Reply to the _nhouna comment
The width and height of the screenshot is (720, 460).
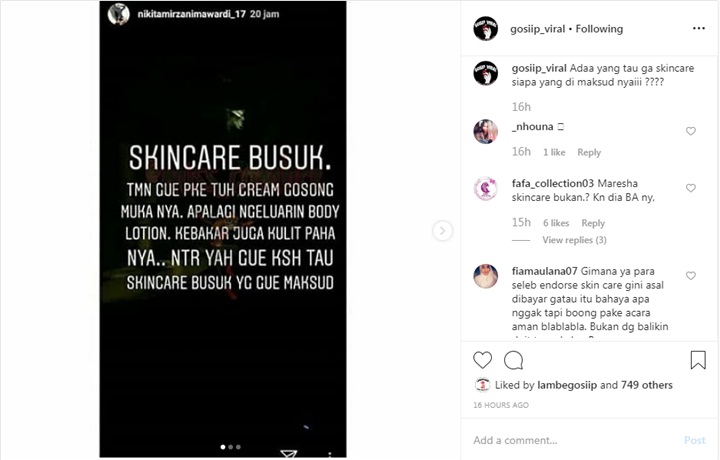tap(589, 152)
